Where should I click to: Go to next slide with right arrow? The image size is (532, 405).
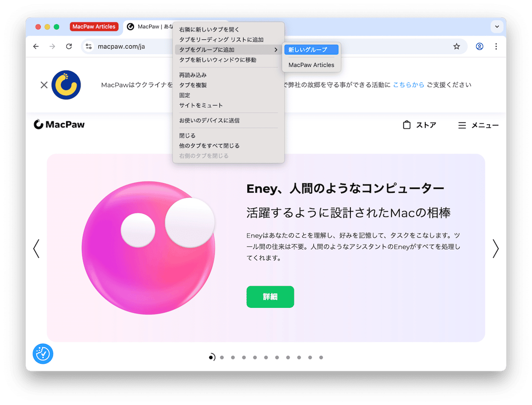click(x=495, y=248)
